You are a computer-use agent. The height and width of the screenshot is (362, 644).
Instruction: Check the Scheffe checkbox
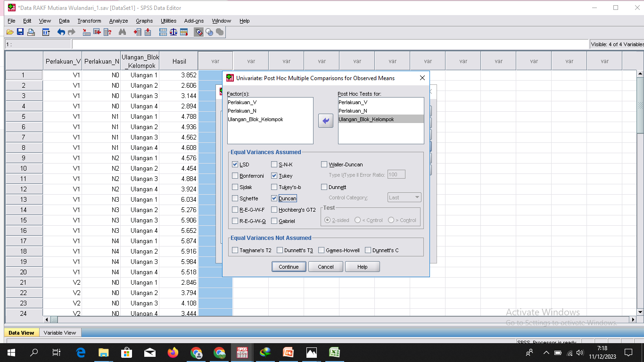235,198
